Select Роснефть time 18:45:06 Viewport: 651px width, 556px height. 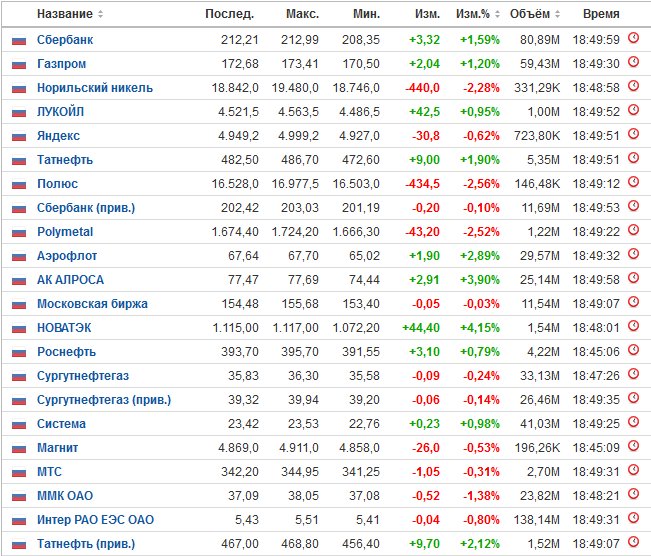tap(596, 352)
